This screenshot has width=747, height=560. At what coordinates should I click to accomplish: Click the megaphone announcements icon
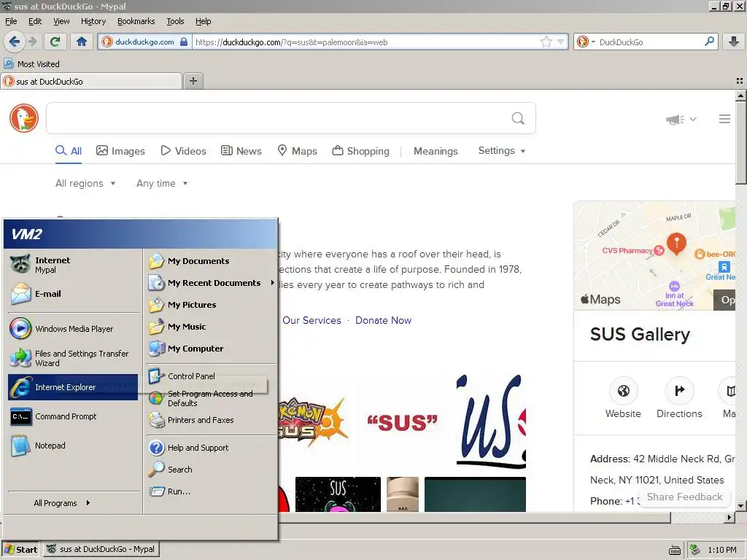click(675, 119)
